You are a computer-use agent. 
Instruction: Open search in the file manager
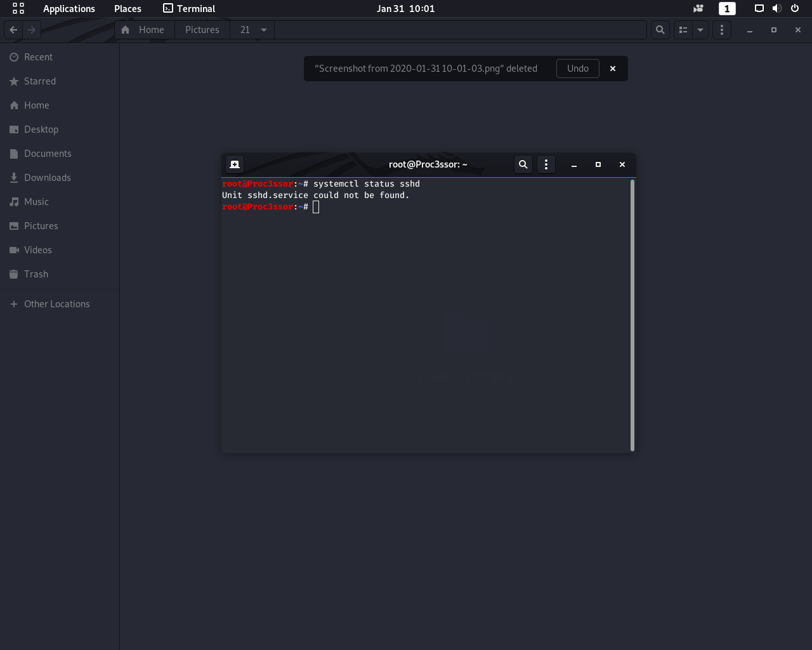click(x=660, y=30)
